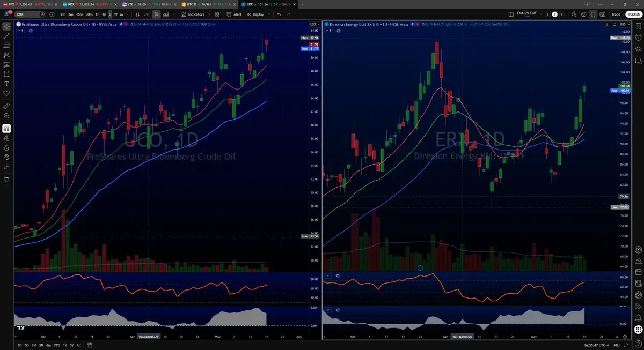Switch to the 30m timeframe
Screen dimensions: 644x350
click(89, 14)
